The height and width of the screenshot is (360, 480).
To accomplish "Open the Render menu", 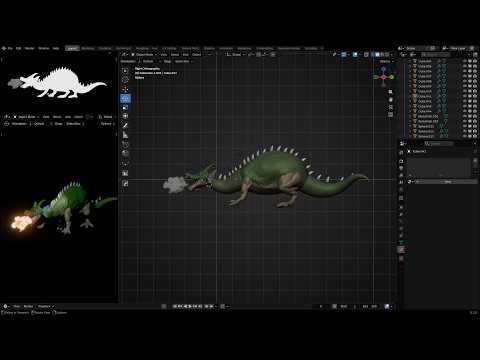I will 30,48.
